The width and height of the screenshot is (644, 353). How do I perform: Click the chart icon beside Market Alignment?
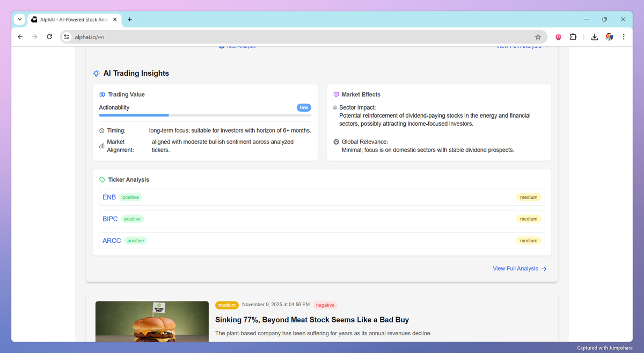(102, 145)
